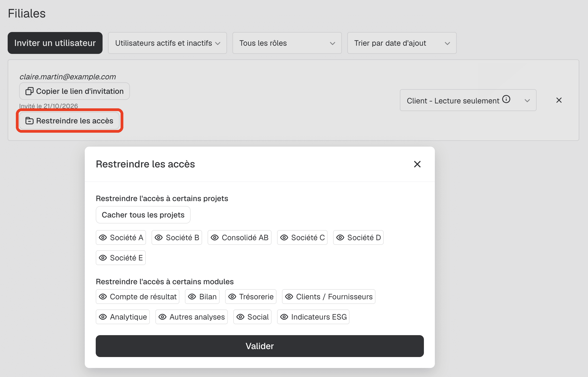Confirm restrictions with the Valider button
The height and width of the screenshot is (377, 588).
[260, 346]
